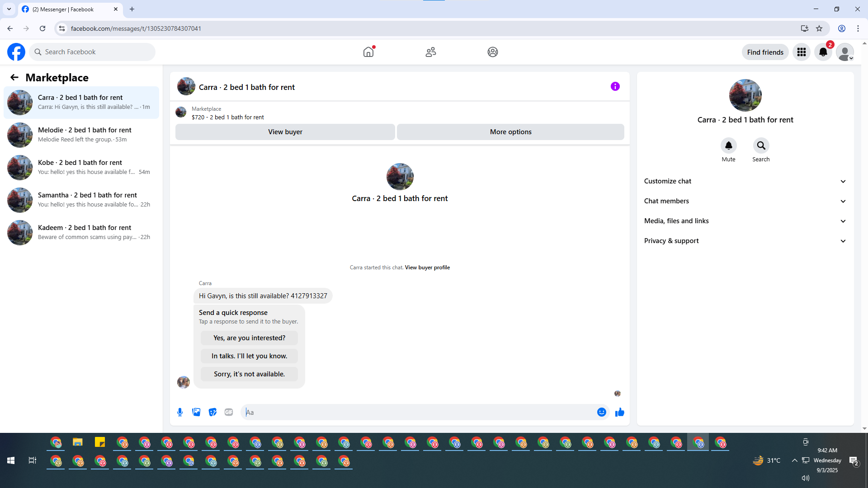The image size is (868, 488).
Task: Open Samantha's chat in the list
Action: (x=81, y=200)
